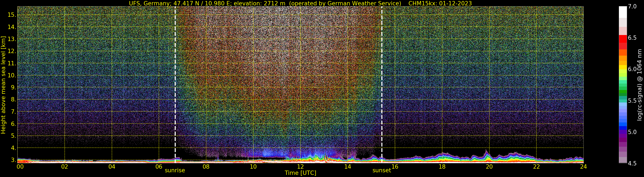Click the '06' time axis tick label
Image resolution: width=644 pixels, height=177 pixels.
coord(159,166)
